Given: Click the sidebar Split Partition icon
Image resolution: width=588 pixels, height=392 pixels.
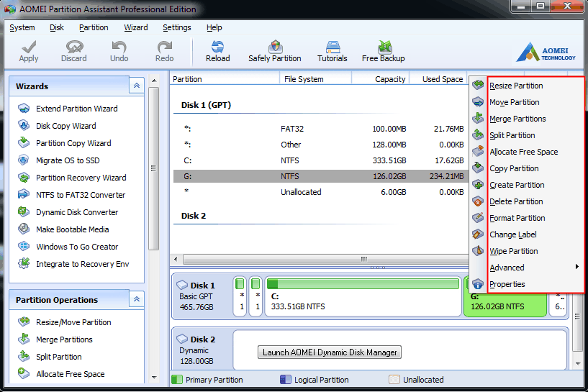Looking at the screenshot, I should pyautogui.click(x=24, y=357).
